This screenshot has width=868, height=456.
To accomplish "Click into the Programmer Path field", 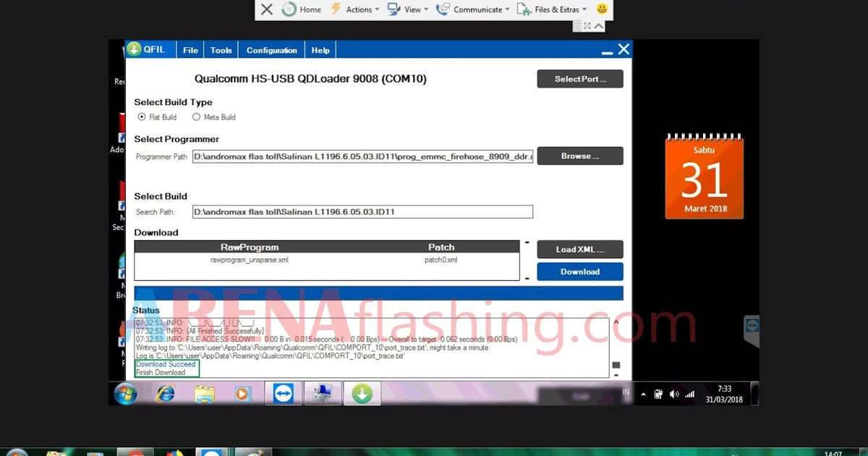I will [x=363, y=156].
